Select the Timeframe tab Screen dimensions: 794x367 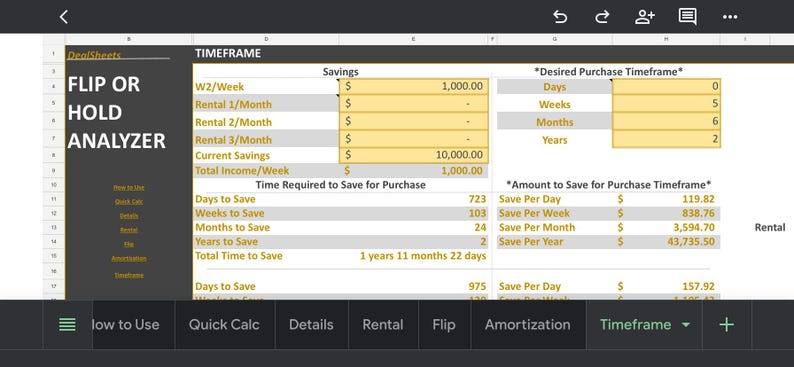coord(636,324)
